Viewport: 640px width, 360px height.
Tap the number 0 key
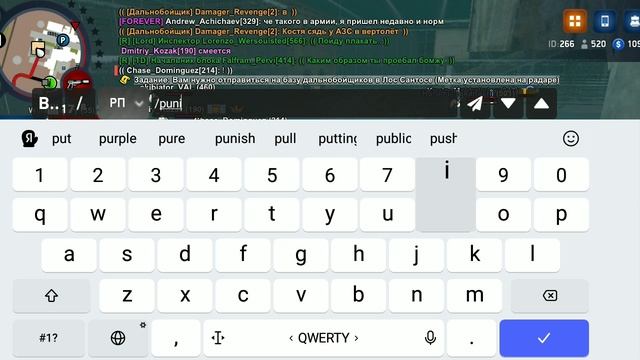pos(561,175)
